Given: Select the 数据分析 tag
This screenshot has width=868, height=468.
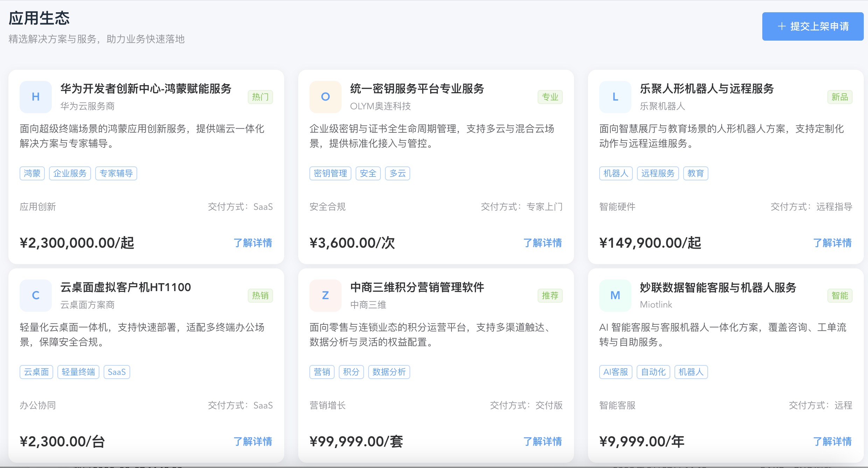Looking at the screenshot, I should pyautogui.click(x=389, y=372).
